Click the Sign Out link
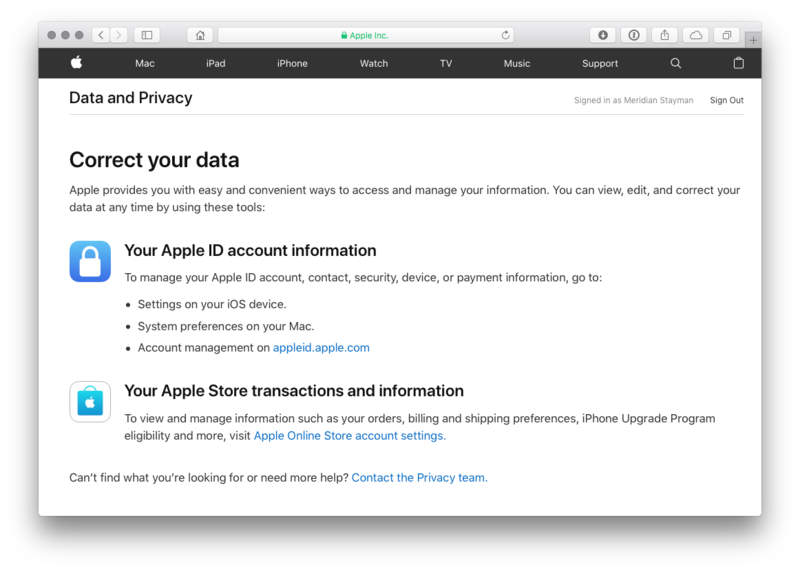The width and height of the screenshot is (800, 571). click(727, 100)
